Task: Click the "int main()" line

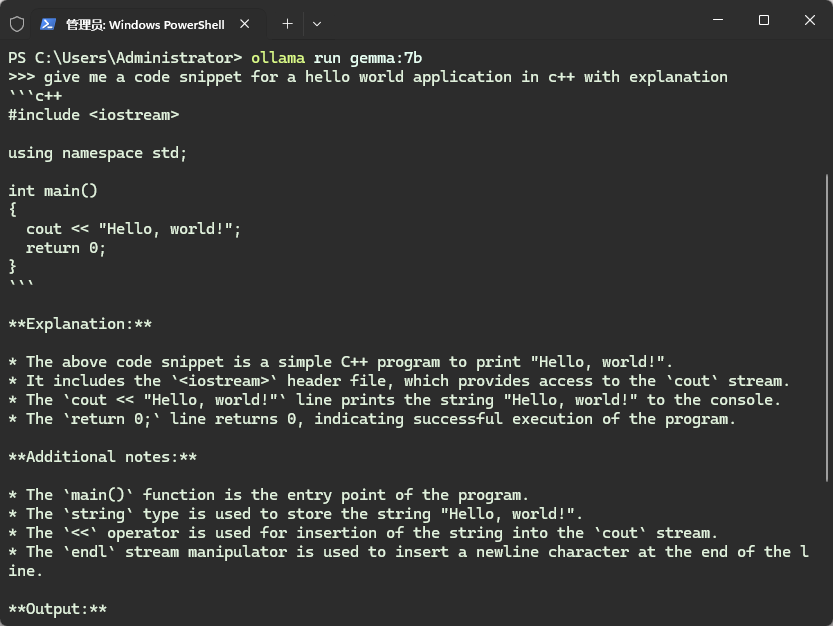Action: pyautogui.click(x=53, y=191)
